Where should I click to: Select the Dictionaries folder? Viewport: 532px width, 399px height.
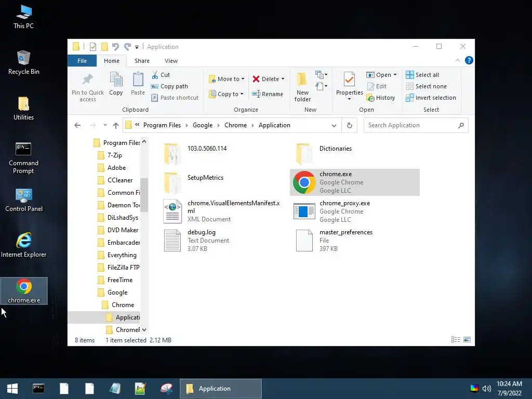354,154
